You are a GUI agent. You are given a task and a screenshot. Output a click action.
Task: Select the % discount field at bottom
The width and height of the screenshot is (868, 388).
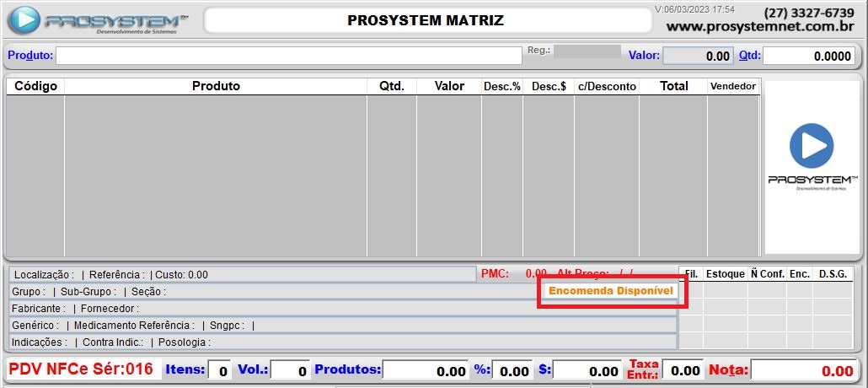[512, 371]
